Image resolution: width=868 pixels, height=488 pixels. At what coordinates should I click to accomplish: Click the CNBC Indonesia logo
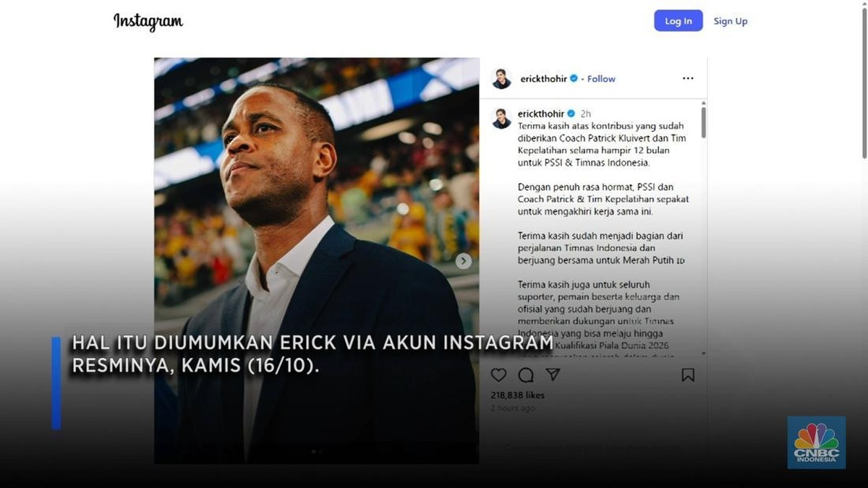816,442
